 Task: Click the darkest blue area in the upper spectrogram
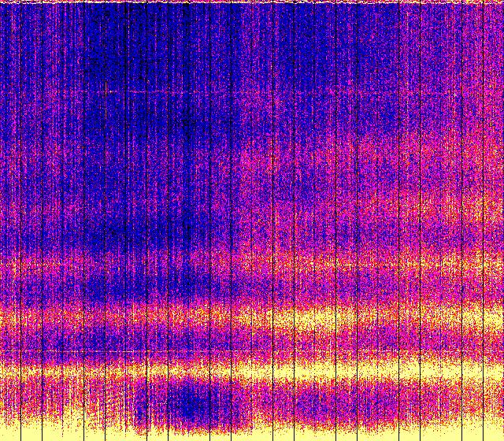[x=185, y=118]
